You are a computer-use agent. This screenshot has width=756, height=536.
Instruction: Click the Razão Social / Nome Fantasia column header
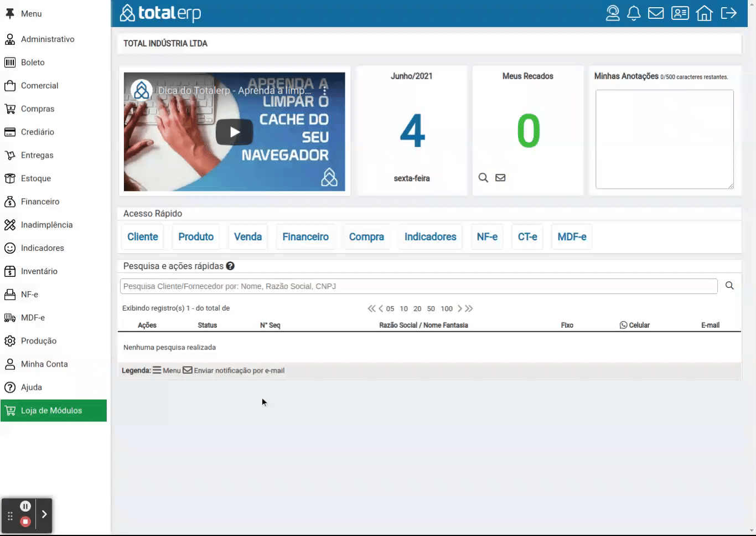[x=423, y=326]
